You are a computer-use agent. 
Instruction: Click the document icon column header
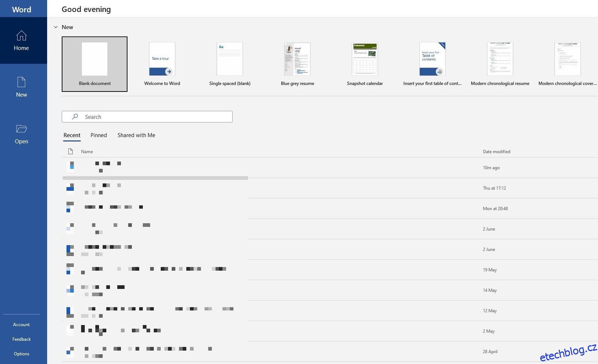70,151
